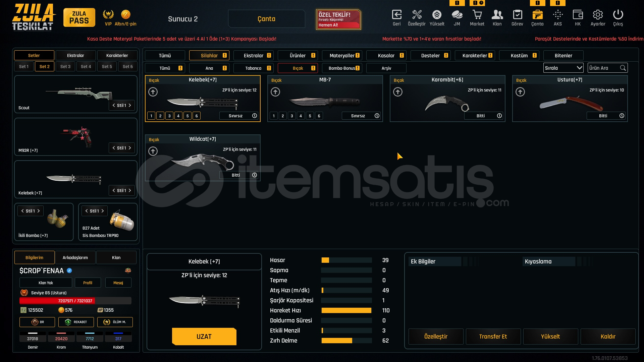Click the experience progress bar 7207971 / 7321037

[x=75, y=301]
